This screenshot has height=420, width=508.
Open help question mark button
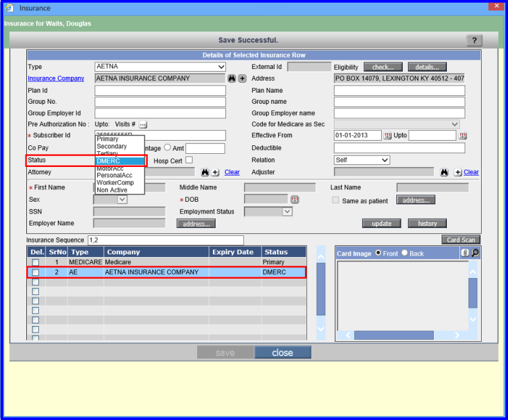pos(474,41)
